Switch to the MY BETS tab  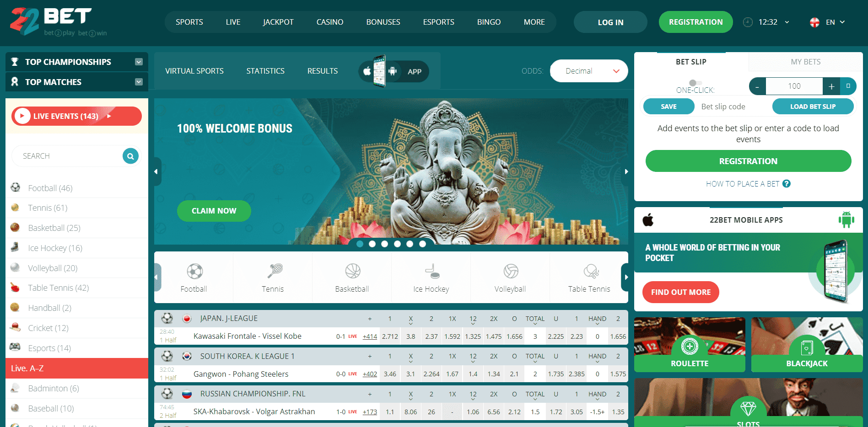point(806,62)
